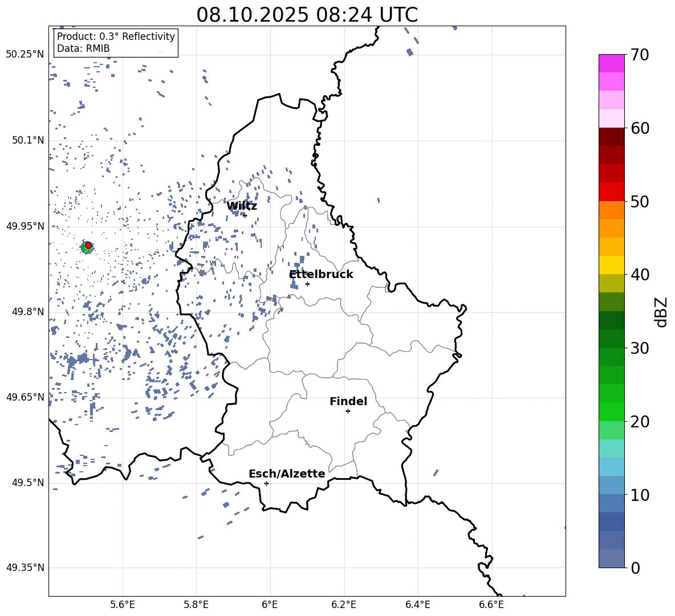Click the 49.65°N latitude tick label
Screen dimensions: 675x616
pos(25,397)
